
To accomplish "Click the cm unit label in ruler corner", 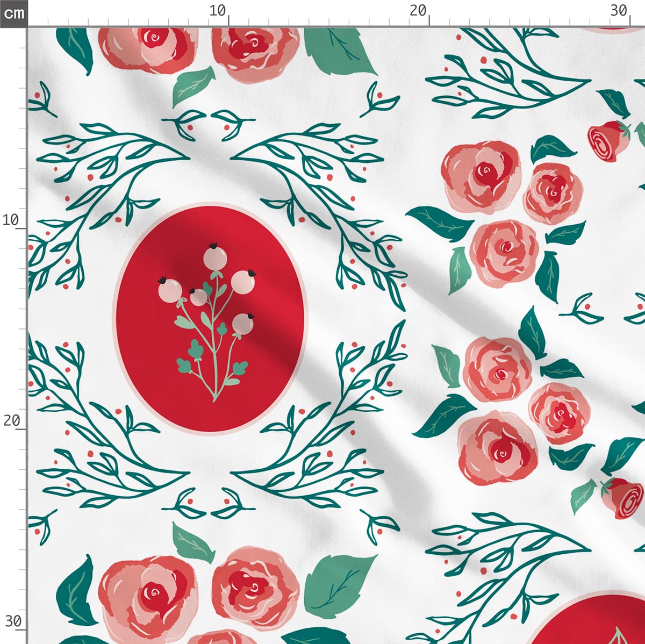I will (13, 13).
